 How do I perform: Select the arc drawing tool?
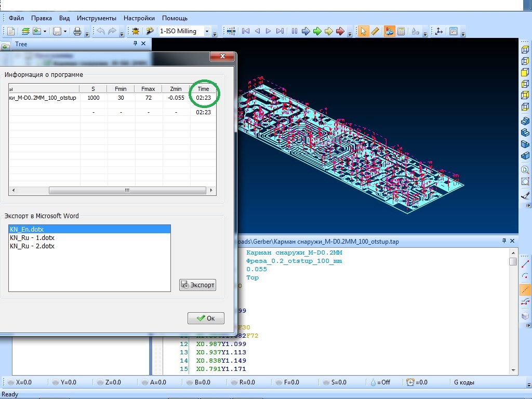tap(525, 276)
